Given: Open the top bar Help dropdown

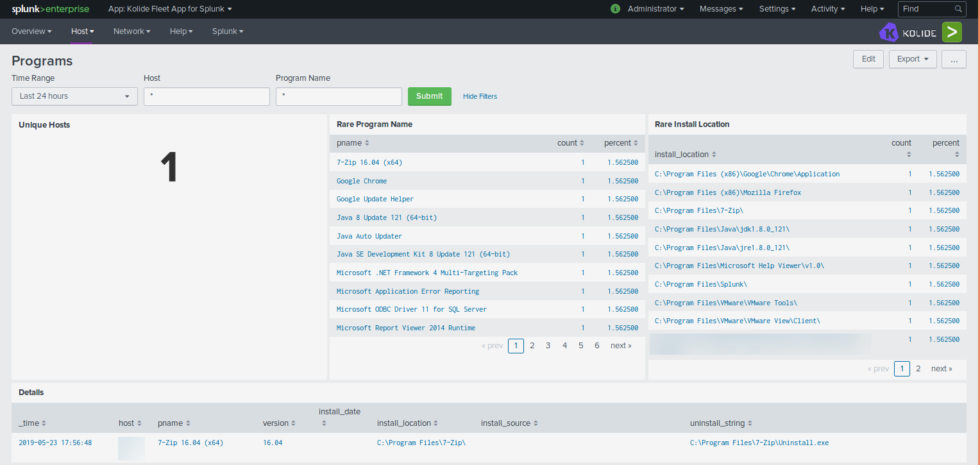Looking at the screenshot, I should (872, 9).
